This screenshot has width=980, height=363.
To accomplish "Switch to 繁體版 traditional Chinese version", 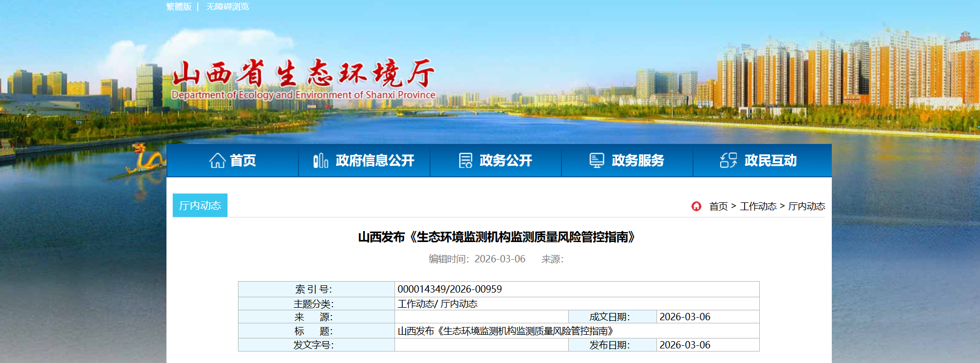I will [x=179, y=7].
